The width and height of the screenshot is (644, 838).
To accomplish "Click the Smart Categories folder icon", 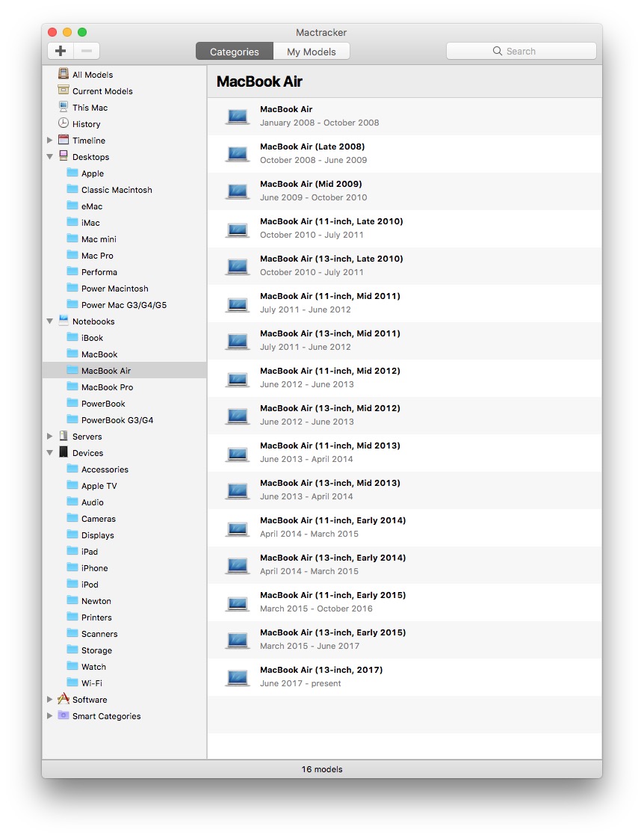I will click(64, 715).
